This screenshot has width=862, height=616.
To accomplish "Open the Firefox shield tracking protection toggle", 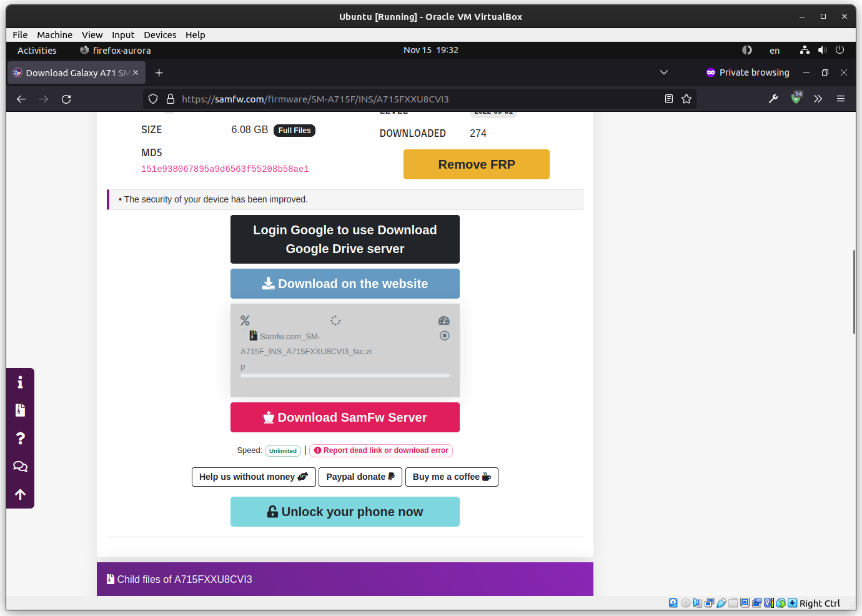I will coord(152,99).
